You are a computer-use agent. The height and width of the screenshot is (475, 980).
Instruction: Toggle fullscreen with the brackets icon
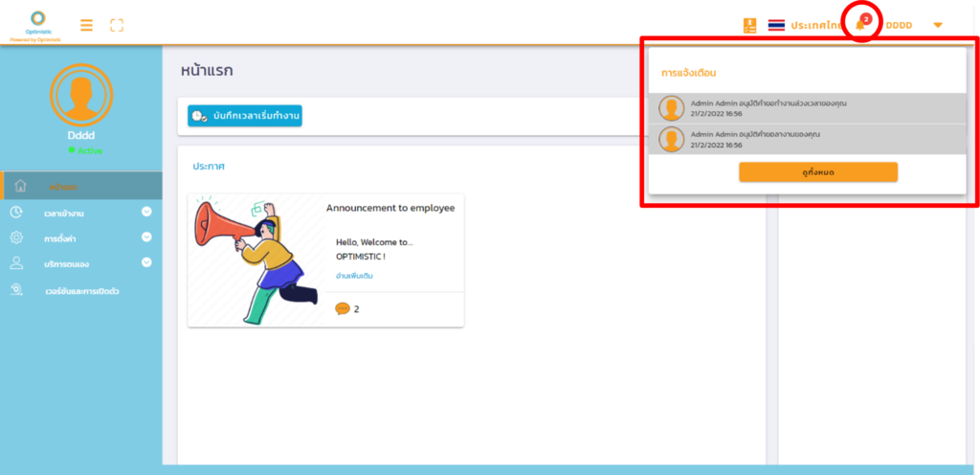117,25
